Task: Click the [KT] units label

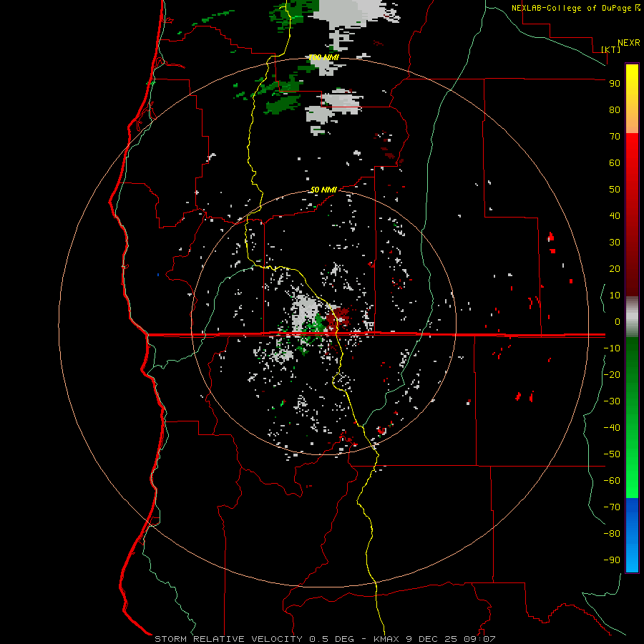Action: [x=610, y=49]
